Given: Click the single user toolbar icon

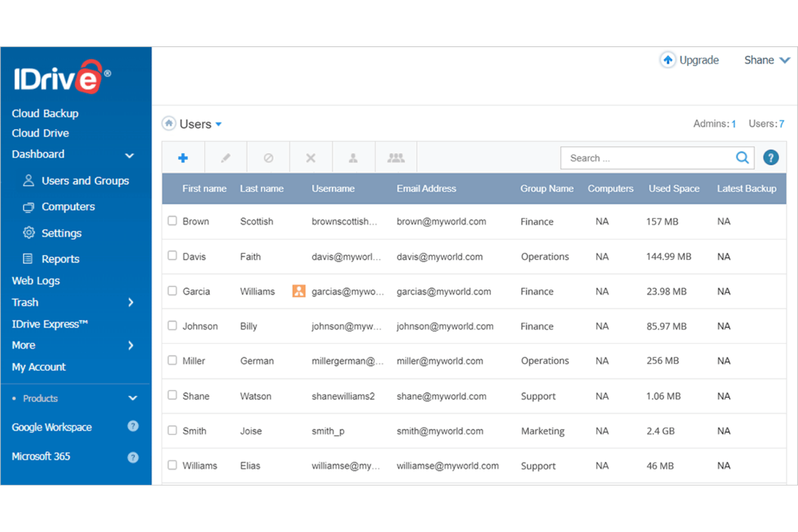Looking at the screenshot, I should click(353, 158).
